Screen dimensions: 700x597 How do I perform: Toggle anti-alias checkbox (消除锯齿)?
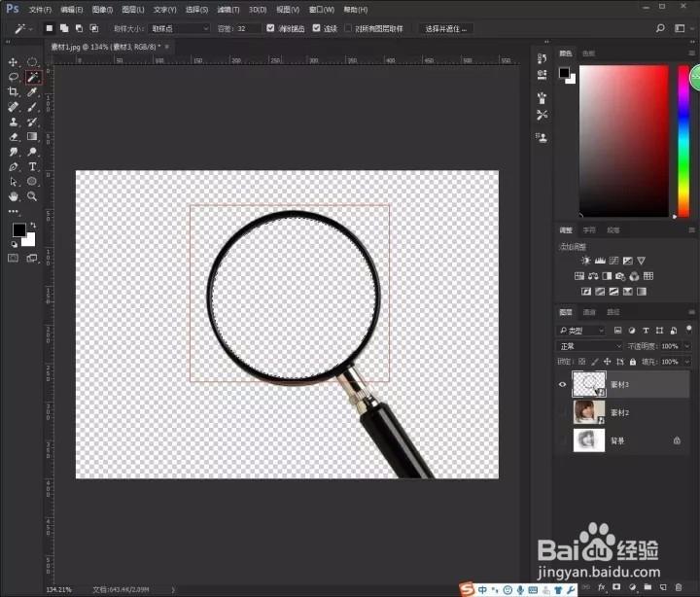coord(270,28)
